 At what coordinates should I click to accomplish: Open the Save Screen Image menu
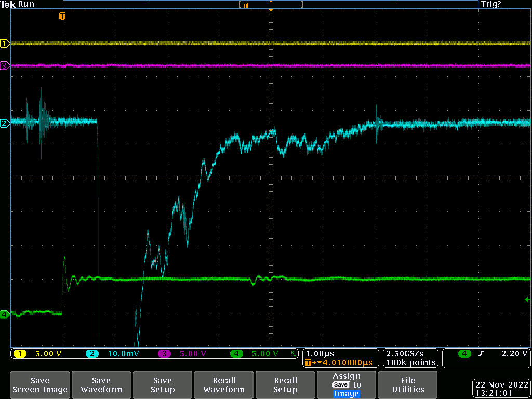40,385
